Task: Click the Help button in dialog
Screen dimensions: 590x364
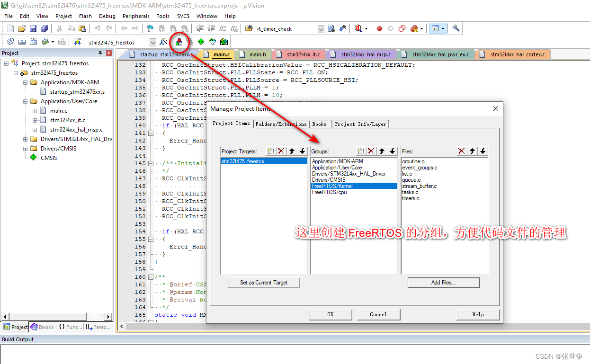Action: click(x=478, y=314)
